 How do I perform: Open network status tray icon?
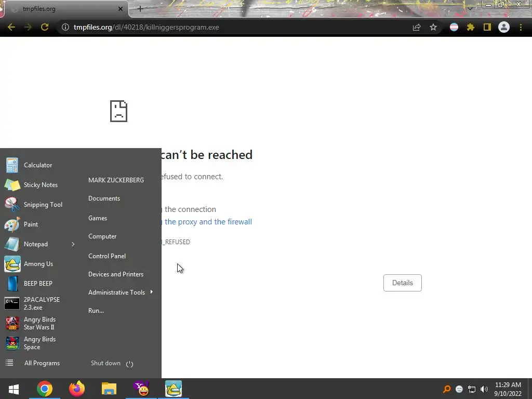(x=472, y=389)
